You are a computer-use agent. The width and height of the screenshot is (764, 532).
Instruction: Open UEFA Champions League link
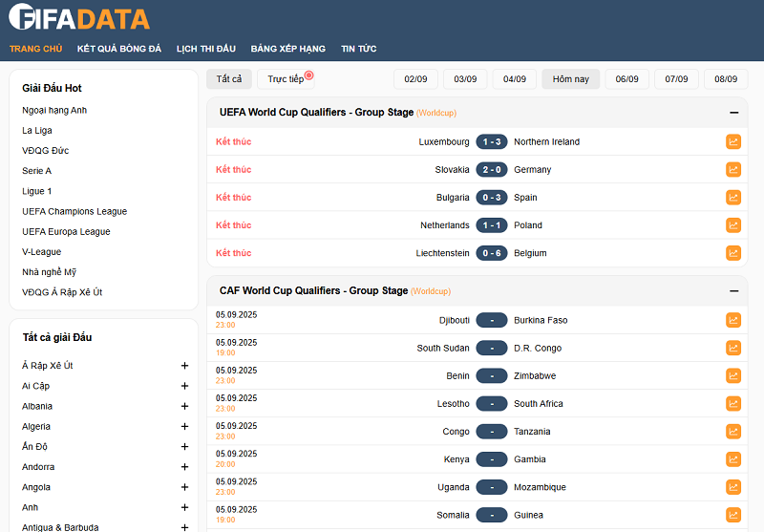pos(74,211)
